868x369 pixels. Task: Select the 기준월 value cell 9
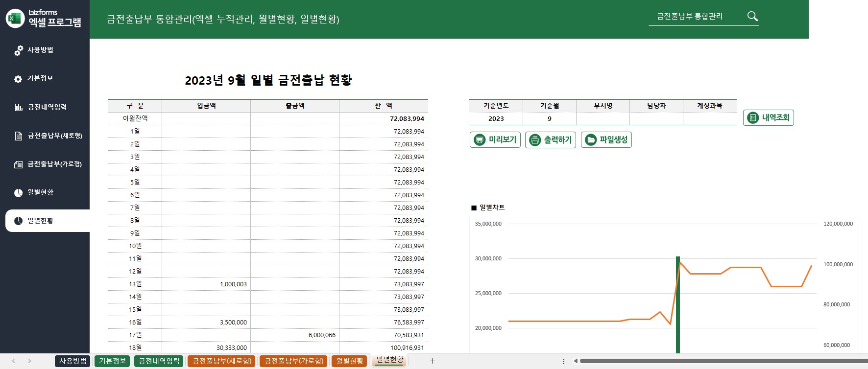coord(550,118)
